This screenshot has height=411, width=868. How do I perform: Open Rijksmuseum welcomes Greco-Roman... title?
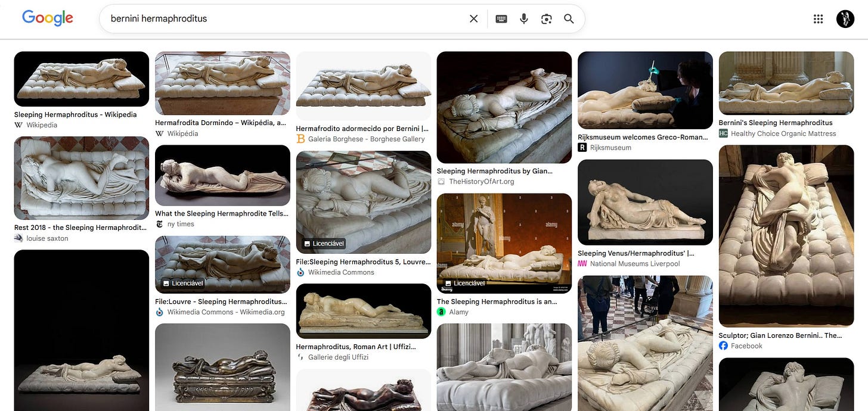click(x=641, y=137)
